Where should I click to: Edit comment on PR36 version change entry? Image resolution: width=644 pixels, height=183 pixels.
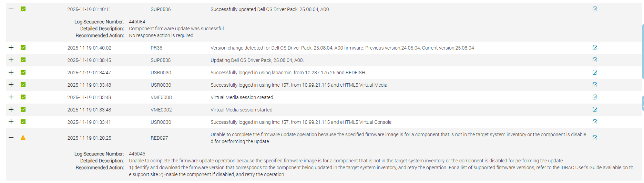pyautogui.click(x=595, y=48)
